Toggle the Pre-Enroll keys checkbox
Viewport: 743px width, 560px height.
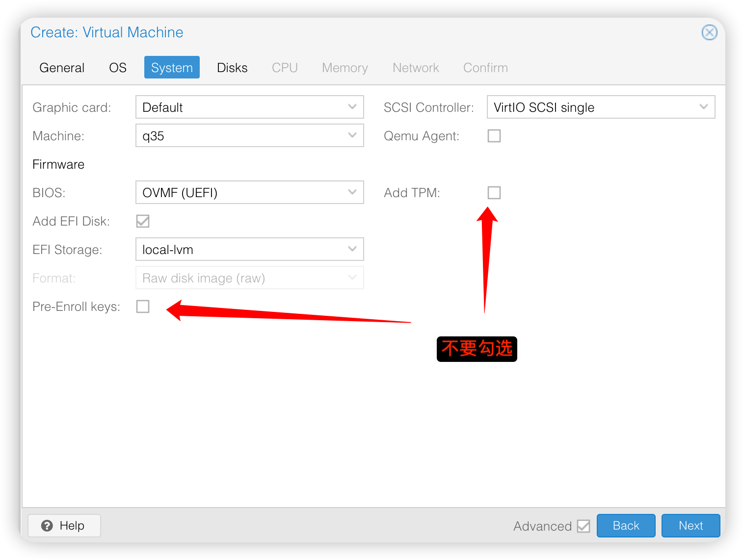143,306
